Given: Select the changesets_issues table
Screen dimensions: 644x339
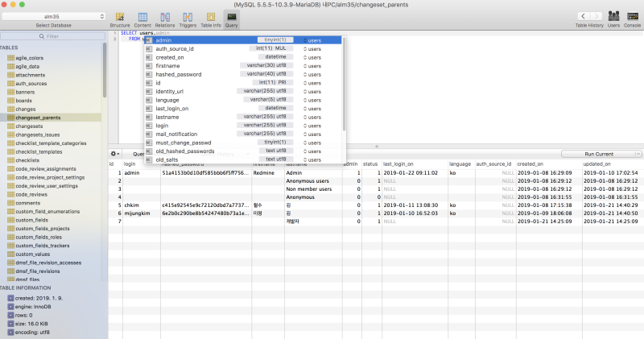Looking at the screenshot, I should point(37,134).
